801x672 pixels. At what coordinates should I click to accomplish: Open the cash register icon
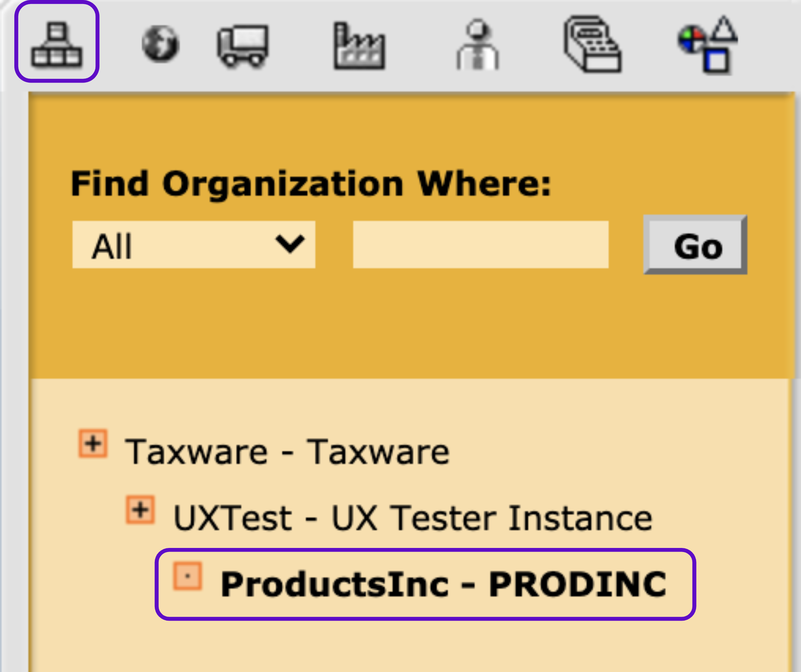tap(593, 44)
